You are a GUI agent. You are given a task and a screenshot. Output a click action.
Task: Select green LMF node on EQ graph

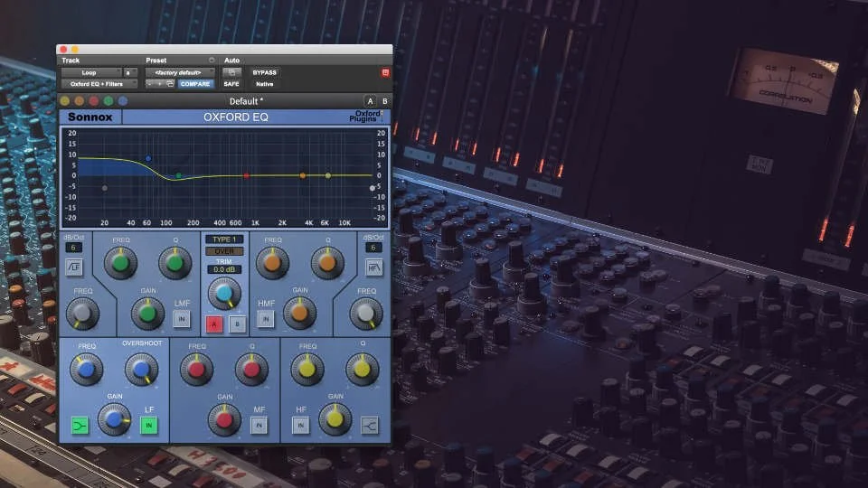click(178, 175)
